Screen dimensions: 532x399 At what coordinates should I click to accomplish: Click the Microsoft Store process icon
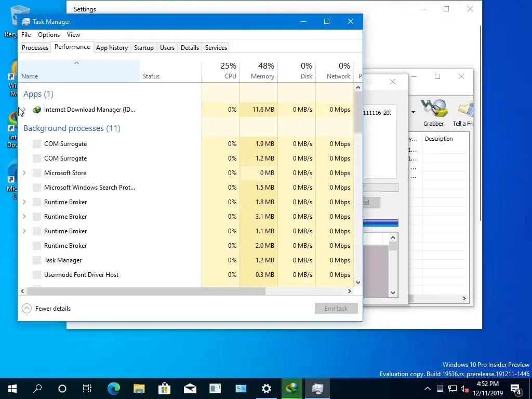[37, 173]
